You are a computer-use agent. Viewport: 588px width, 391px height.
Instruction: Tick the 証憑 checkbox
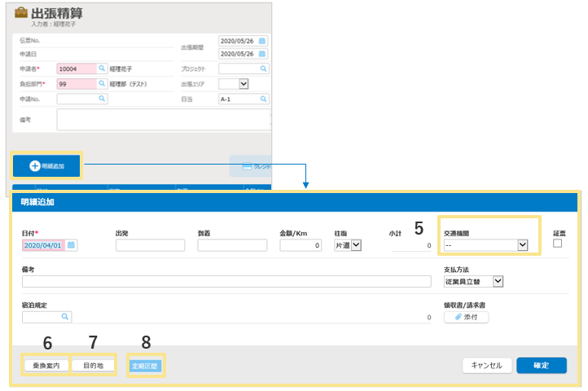[558, 244]
